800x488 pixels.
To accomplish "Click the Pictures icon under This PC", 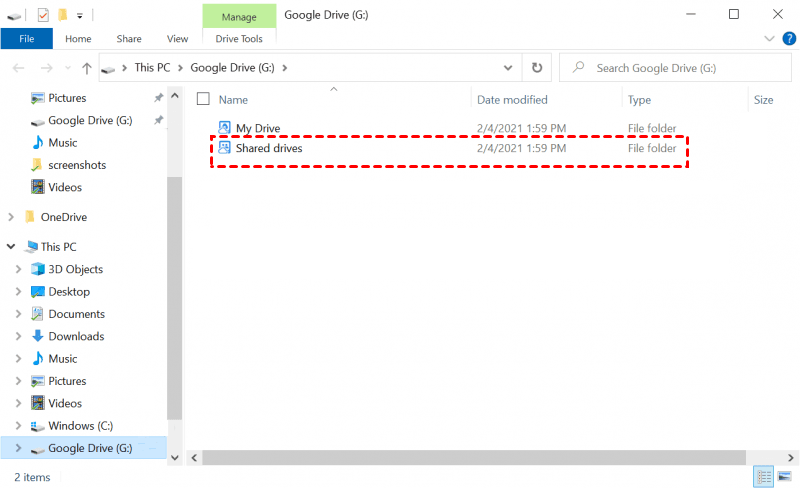I will pos(38,381).
